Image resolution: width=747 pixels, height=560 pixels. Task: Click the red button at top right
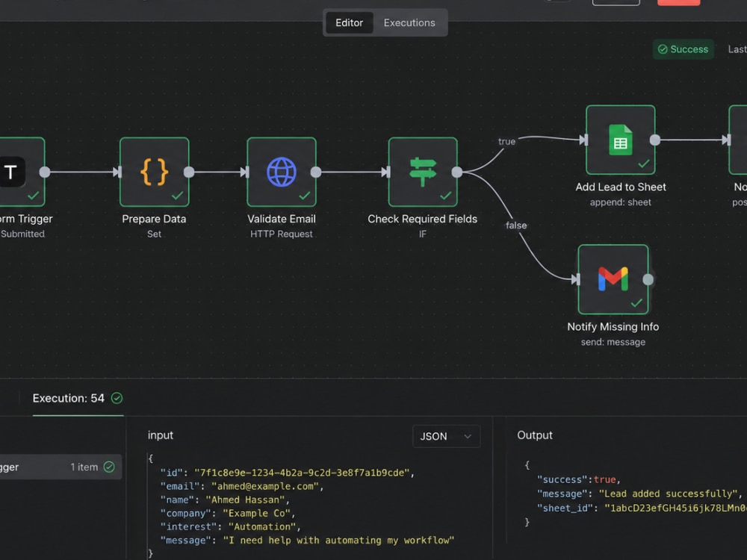click(x=678, y=2)
